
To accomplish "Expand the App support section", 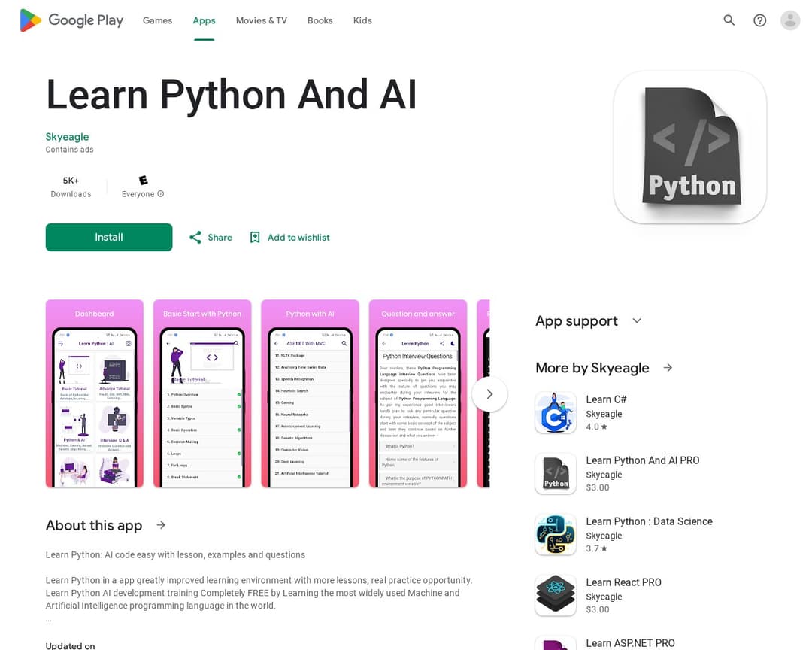I will [637, 320].
